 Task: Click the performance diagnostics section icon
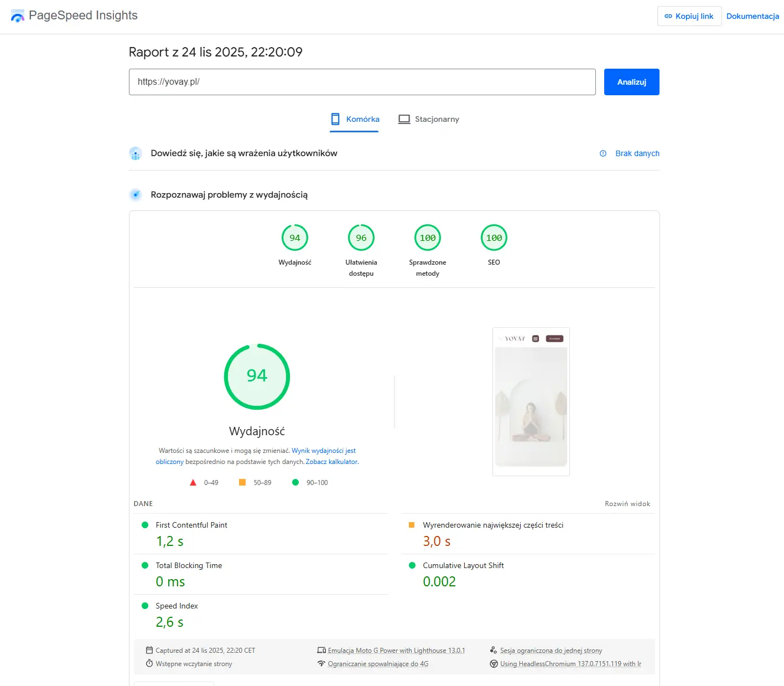(x=136, y=195)
